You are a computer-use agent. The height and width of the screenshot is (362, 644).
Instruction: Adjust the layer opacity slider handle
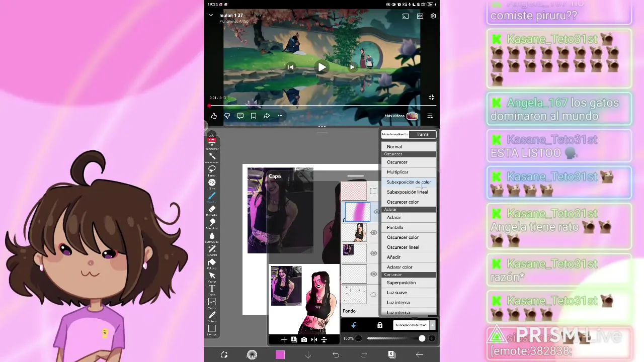(x=422, y=339)
